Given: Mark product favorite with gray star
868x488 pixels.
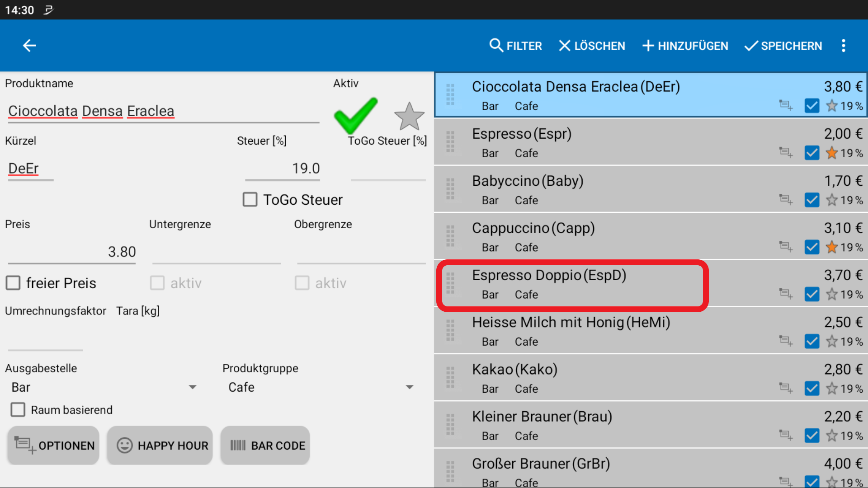Looking at the screenshot, I should tap(409, 117).
